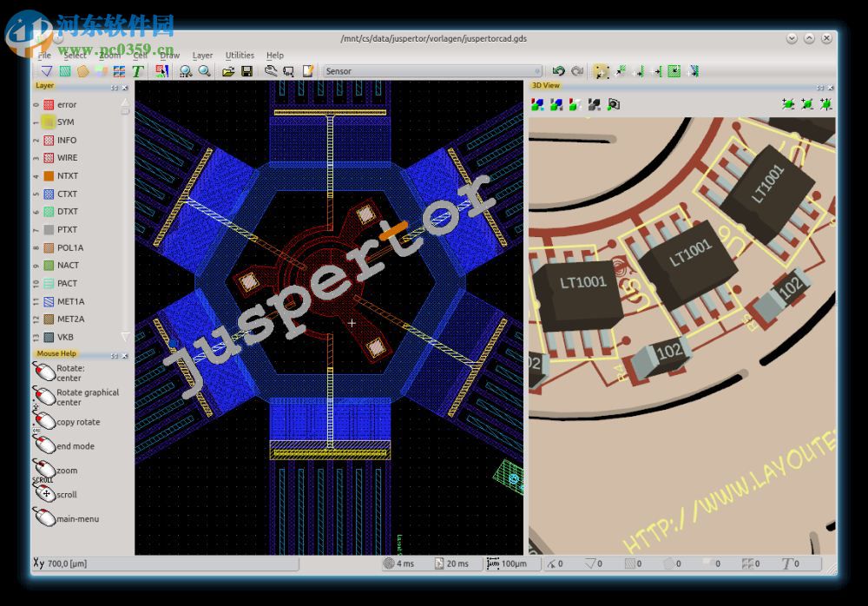Image resolution: width=868 pixels, height=606 pixels.
Task: Open the Utilities menu
Action: (x=240, y=56)
